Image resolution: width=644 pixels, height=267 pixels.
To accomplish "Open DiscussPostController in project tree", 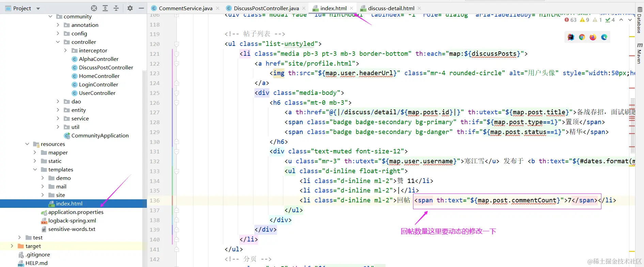I will tap(103, 67).
